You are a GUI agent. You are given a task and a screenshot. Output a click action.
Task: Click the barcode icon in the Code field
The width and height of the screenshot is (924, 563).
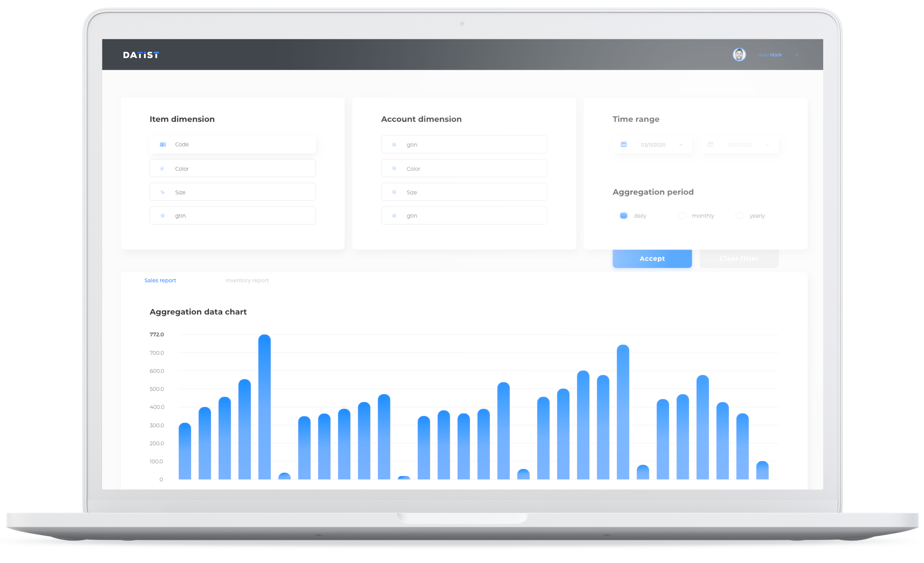tap(163, 144)
